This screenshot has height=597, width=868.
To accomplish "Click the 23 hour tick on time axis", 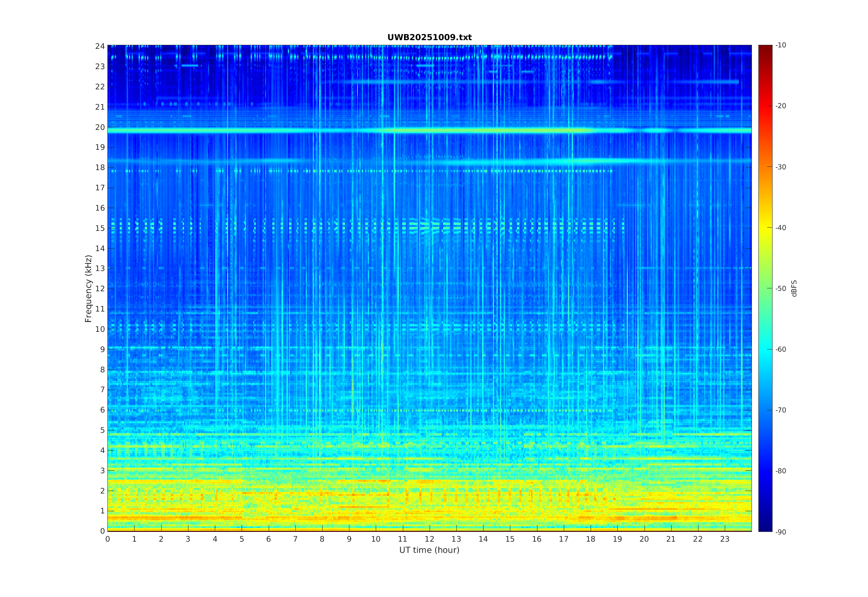I will [724, 539].
